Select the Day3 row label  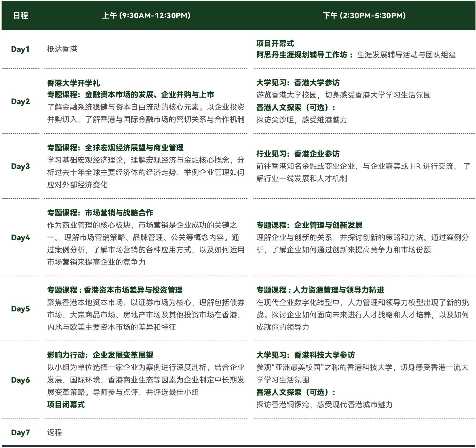point(20,166)
